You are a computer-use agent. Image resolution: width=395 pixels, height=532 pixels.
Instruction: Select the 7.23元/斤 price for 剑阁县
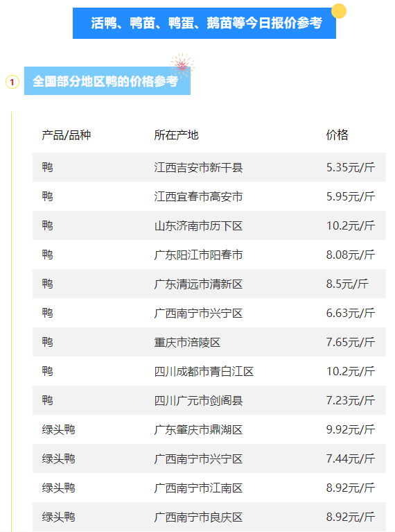point(350,401)
